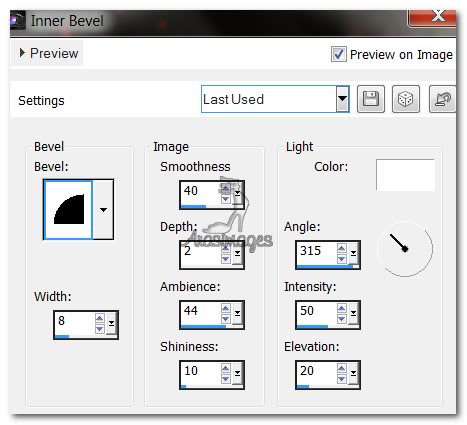This screenshot has width=467, height=425.
Task: Click the reset to default icon
Action: [x=443, y=99]
